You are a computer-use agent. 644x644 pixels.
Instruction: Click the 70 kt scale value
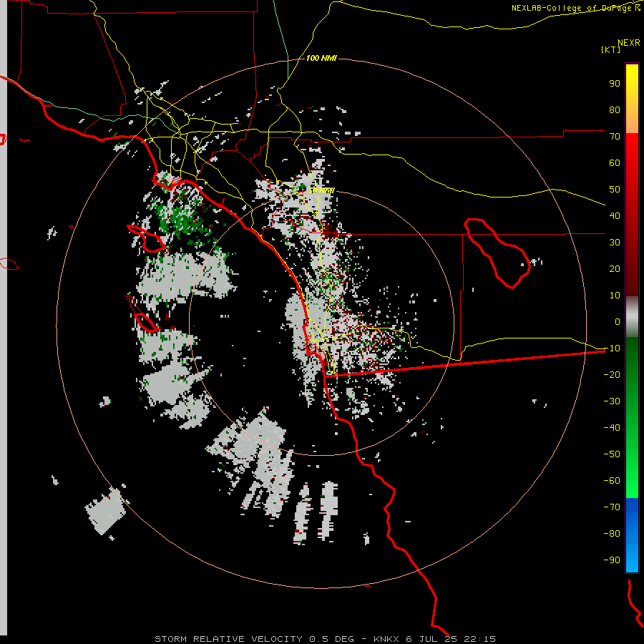click(615, 137)
